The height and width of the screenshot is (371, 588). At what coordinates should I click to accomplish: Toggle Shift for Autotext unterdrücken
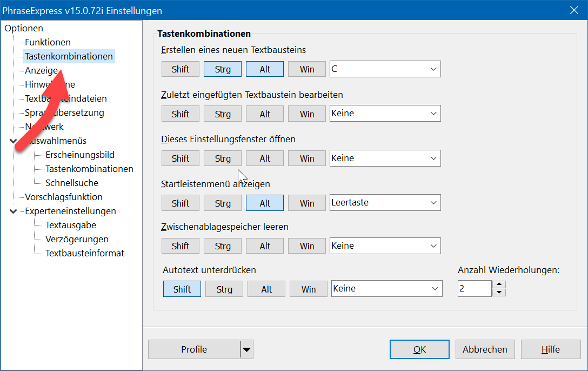tap(182, 289)
